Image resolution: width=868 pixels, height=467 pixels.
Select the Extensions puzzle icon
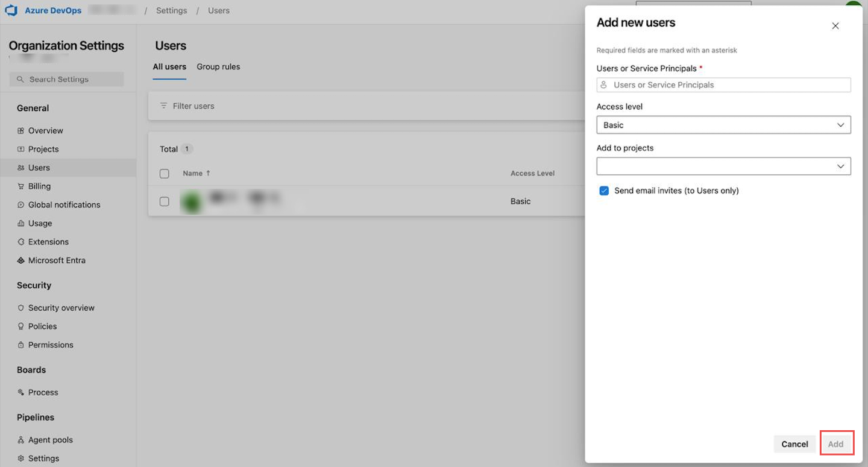(20, 241)
